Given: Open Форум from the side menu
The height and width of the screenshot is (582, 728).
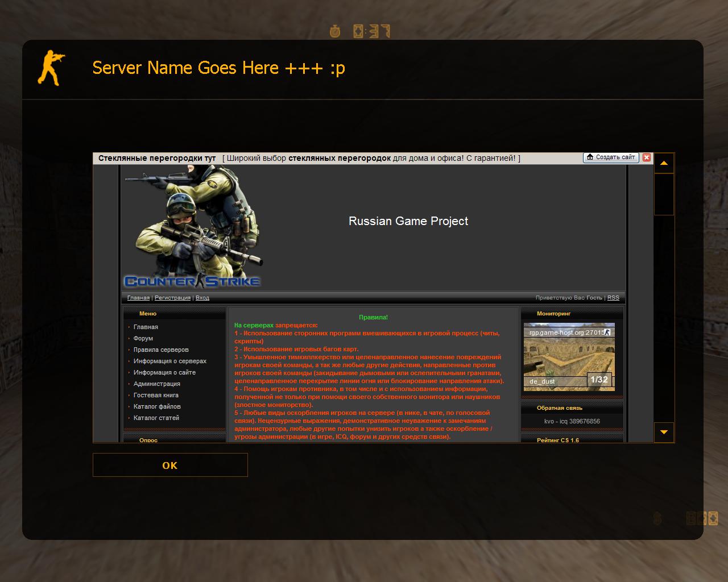Looking at the screenshot, I should coord(143,338).
